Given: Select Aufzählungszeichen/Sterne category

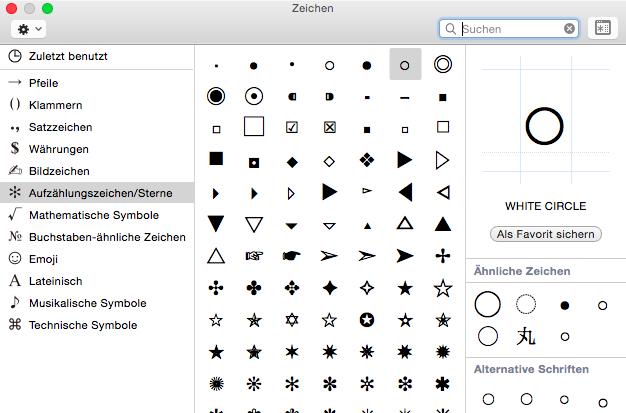Looking at the screenshot, I should [97, 193].
